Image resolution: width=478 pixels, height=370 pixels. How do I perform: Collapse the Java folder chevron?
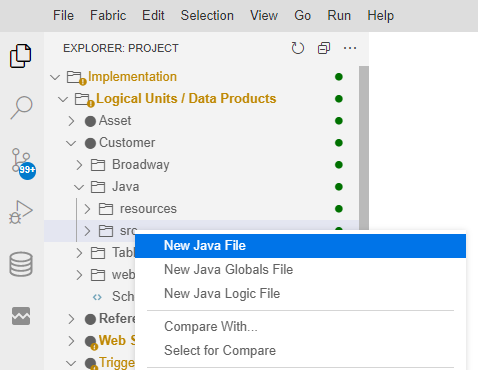click(x=79, y=187)
